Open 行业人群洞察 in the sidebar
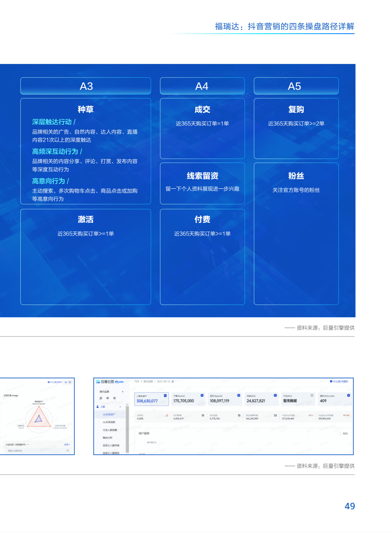This screenshot has height=533, width=392. click(110, 430)
